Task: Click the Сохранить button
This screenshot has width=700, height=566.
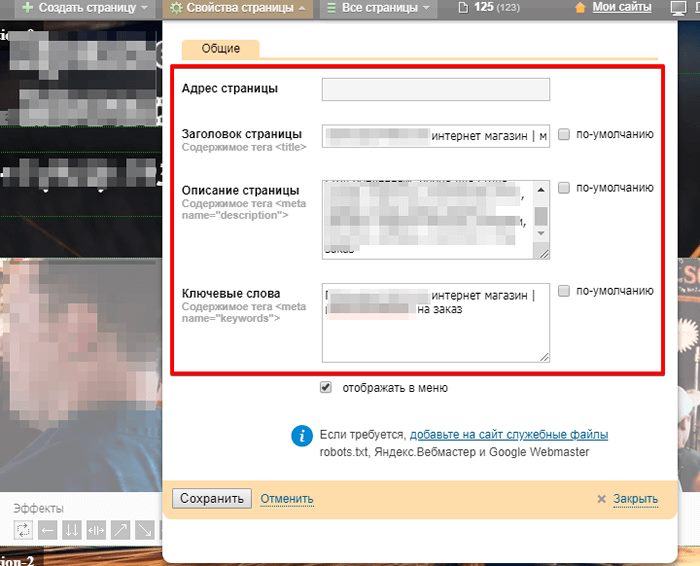Action: (x=212, y=499)
